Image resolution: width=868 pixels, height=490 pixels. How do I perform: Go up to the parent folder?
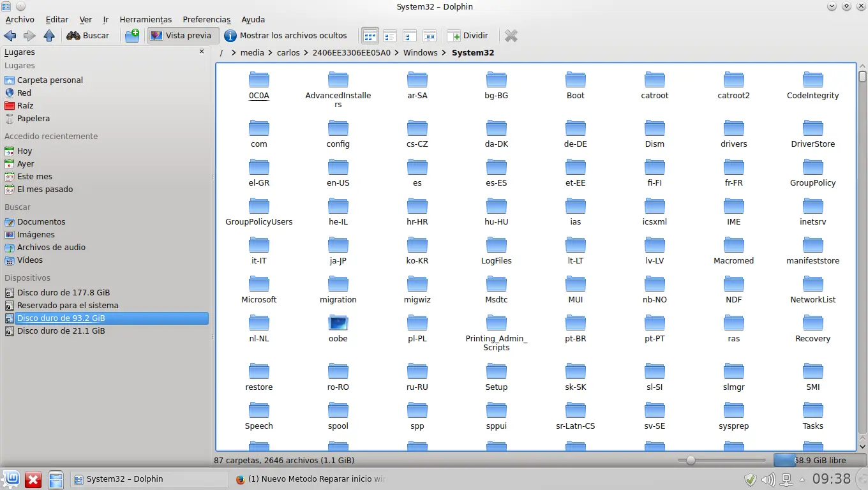pos(49,36)
